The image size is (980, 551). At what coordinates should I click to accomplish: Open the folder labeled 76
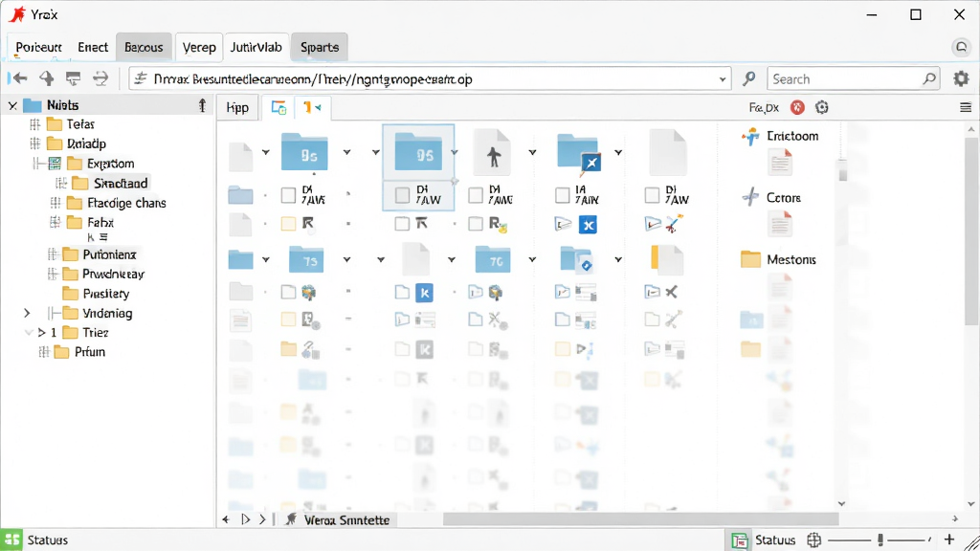(x=493, y=259)
